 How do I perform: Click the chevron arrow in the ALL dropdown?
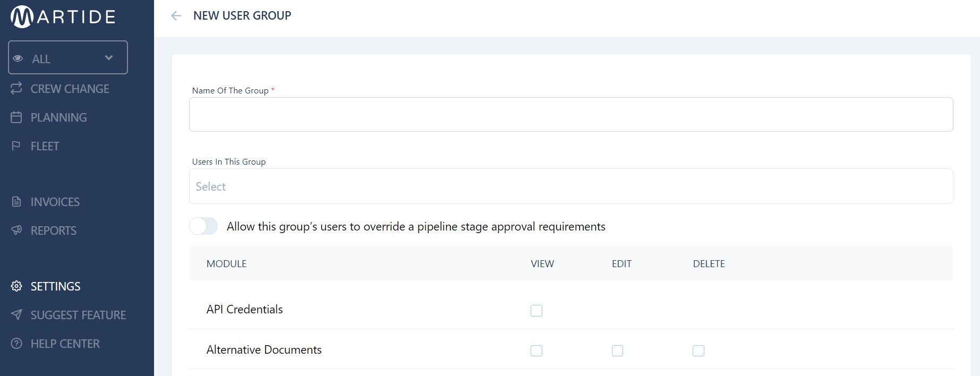pyautogui.click(x=109, y=57)
